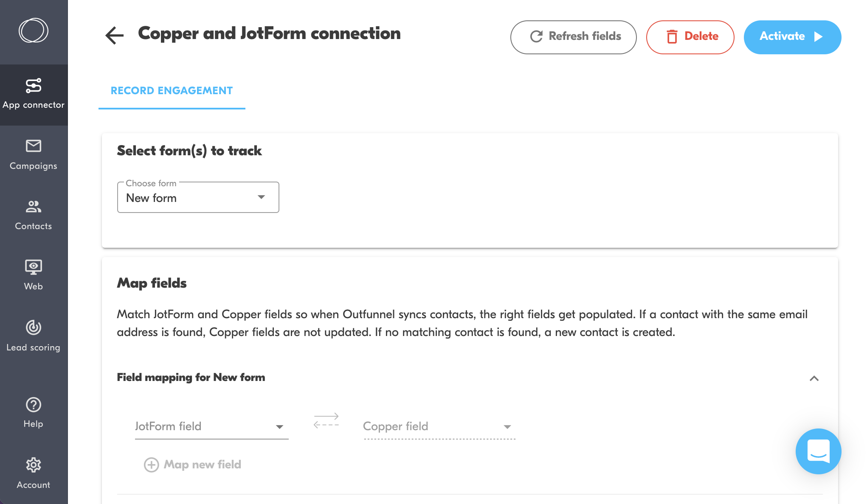
Task: Click the chat support bubble icon
Action: (818, 452)
